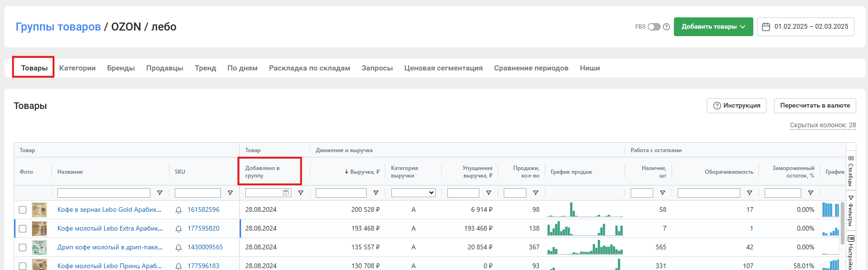Open the Настройки side panel
This screenshot has height=270, width=868.
(851, 252)
